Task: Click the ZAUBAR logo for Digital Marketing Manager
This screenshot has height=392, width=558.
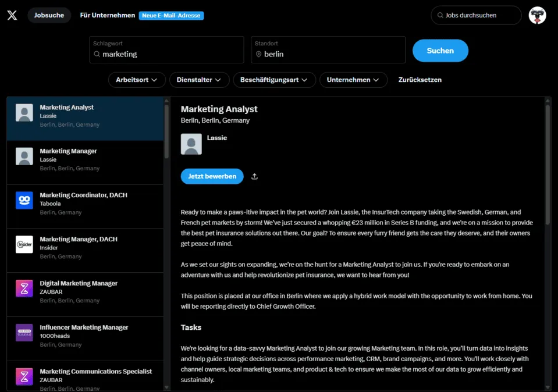Action: [x=24, y=288]
